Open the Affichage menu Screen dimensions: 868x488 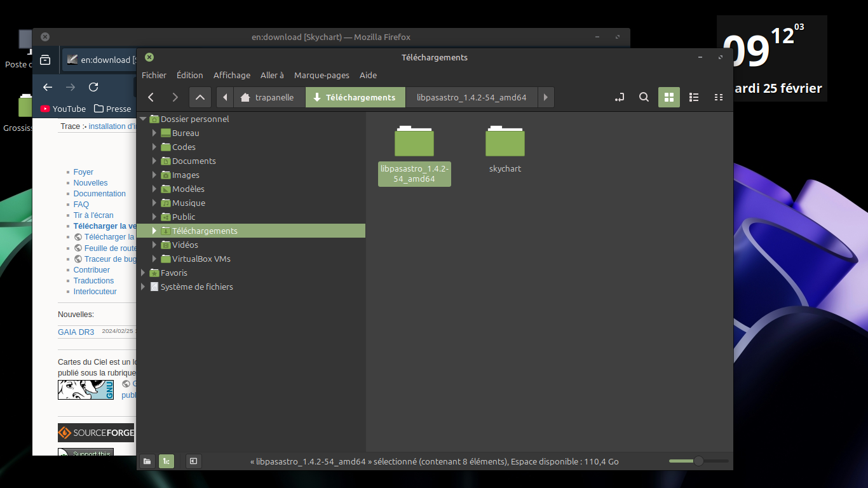(x=231, y=75)
